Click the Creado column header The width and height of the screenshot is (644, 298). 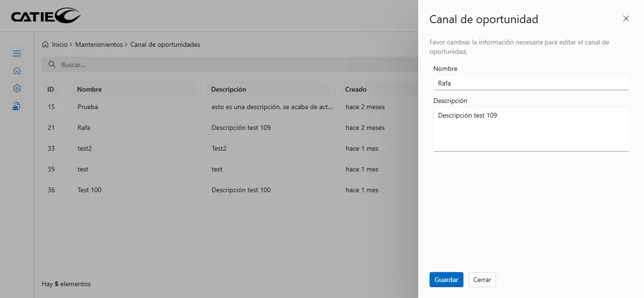(x=356, y=89)
